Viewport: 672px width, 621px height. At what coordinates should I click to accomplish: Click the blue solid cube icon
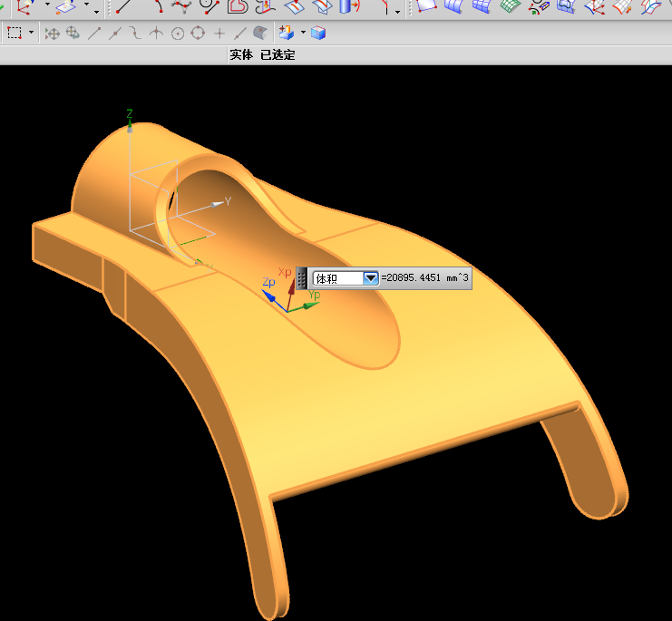tap(317, 34)
